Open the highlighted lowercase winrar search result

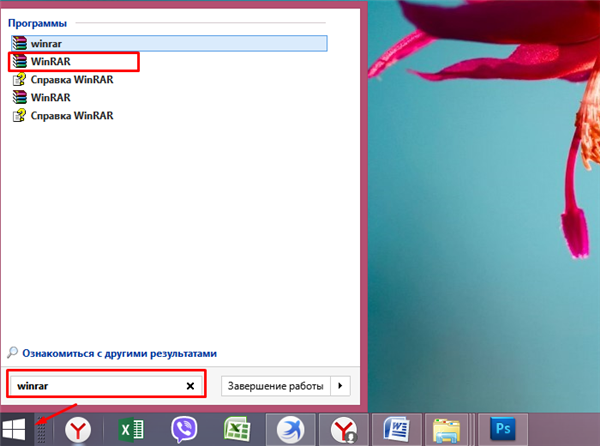(x=169, y=44)
